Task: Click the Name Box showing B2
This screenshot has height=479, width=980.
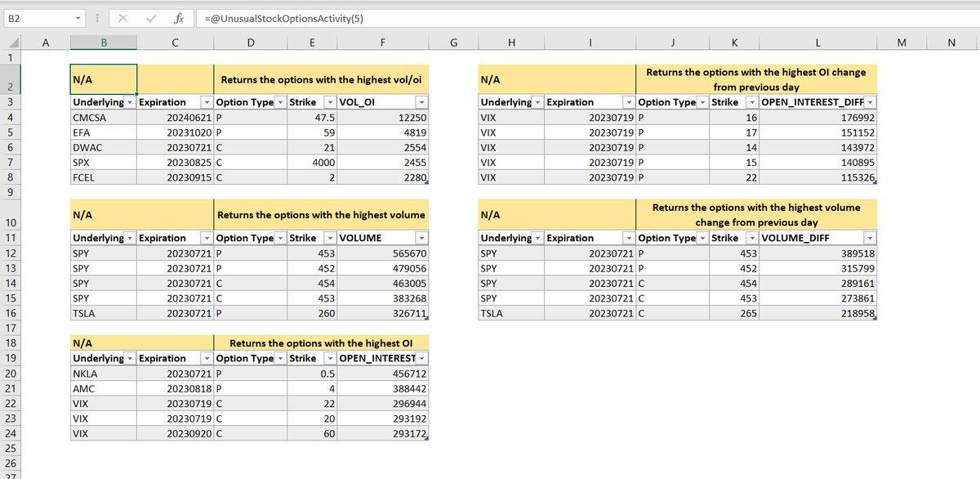Action: click(x=37, y=18)
